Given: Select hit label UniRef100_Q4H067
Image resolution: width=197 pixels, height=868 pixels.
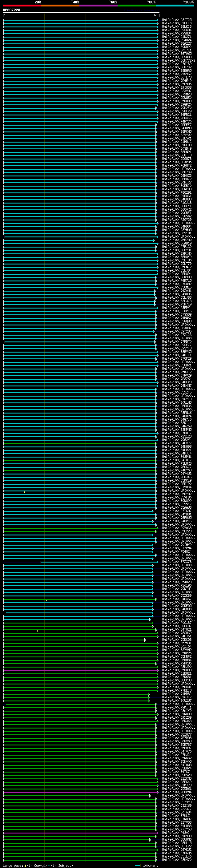Looking at the screenshot, I should 177,318.
